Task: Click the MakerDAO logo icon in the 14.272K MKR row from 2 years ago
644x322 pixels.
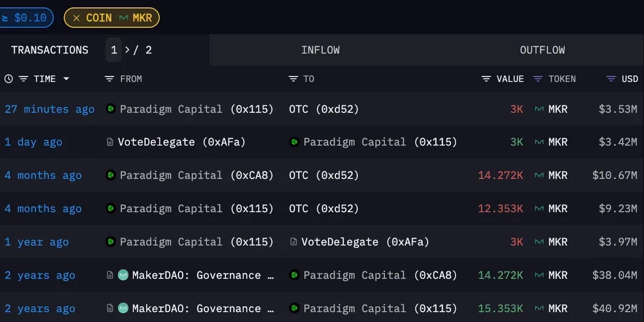Action: pyautogui.click(x=123, y=275)
